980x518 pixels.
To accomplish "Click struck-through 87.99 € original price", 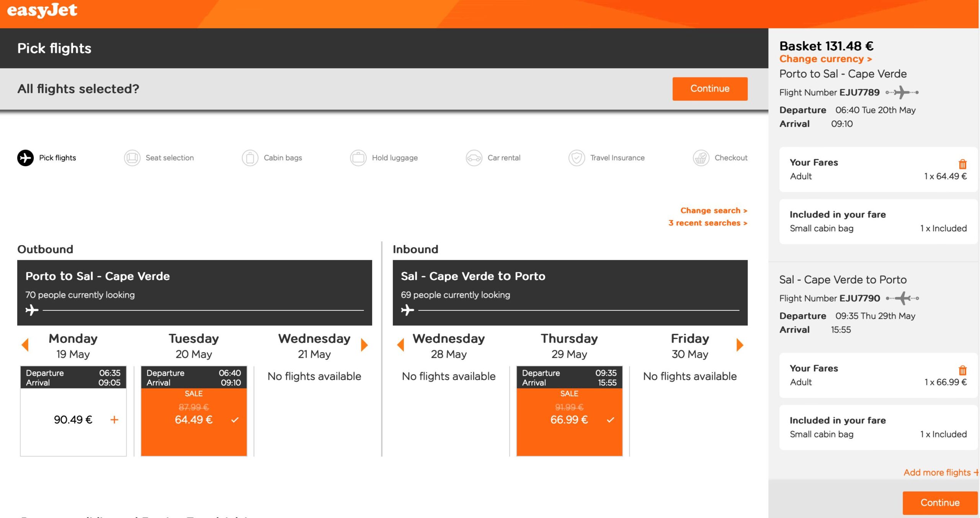I will click(194, 407).
